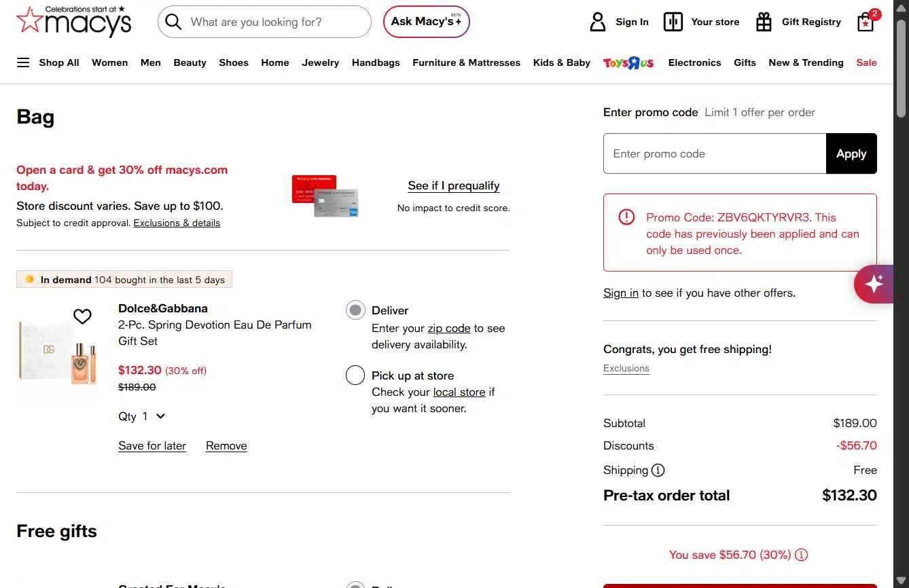
Task: Open the Sale menu
Action: (x=866, y=62)
